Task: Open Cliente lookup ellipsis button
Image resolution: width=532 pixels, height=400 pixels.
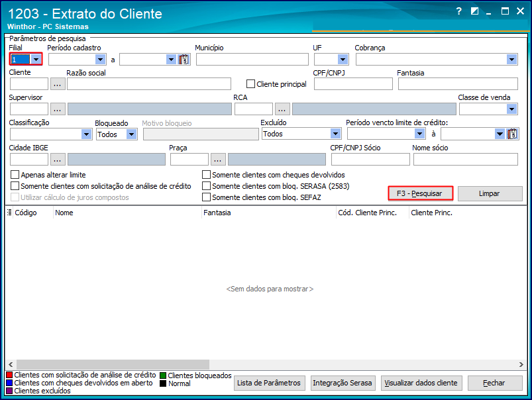Action: [58, 84]
